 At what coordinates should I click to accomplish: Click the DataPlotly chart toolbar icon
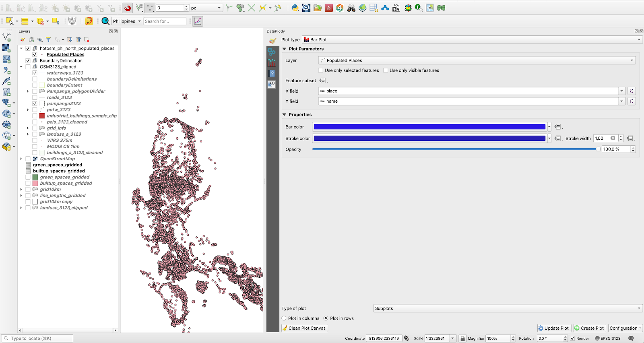(x=198, y=21)
